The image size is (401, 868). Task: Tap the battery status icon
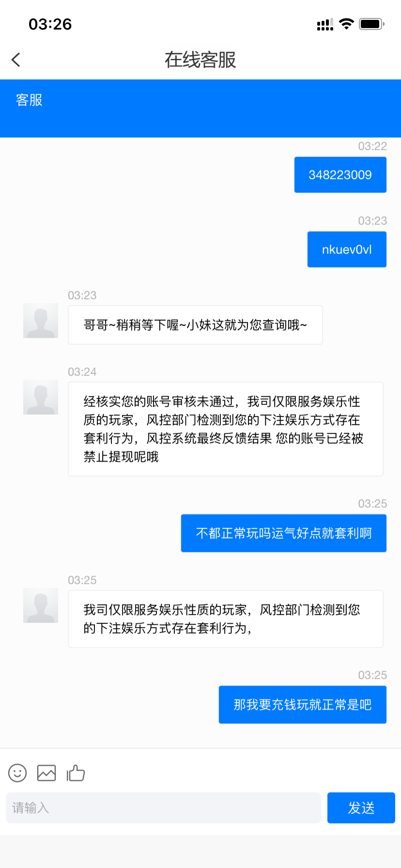(371, 24)
